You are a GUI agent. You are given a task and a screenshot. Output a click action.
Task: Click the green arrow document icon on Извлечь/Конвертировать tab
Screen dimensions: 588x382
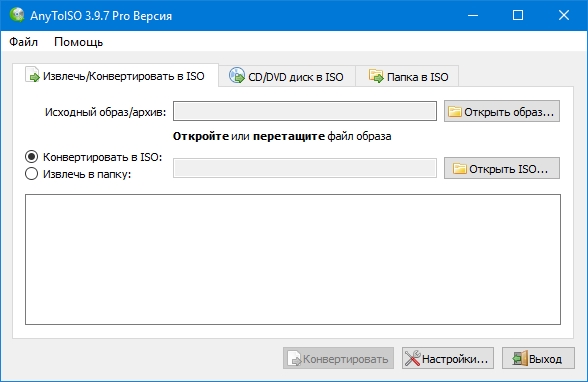(x=32, y=74)
